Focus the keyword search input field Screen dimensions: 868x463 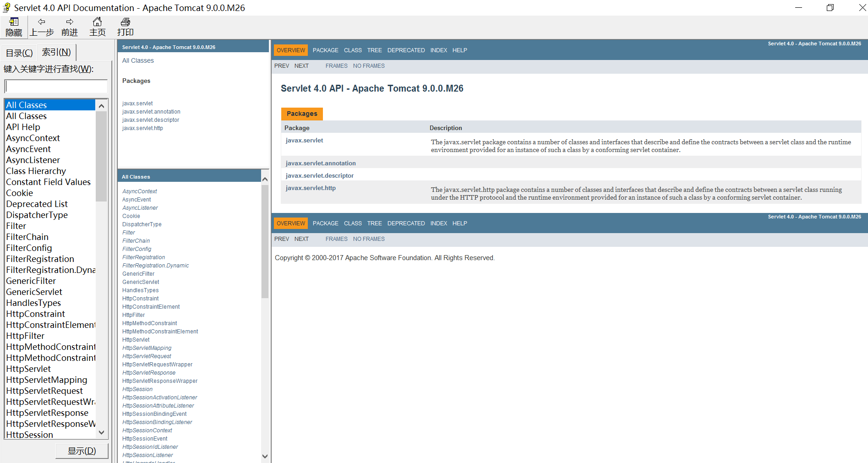coord(56,86)
